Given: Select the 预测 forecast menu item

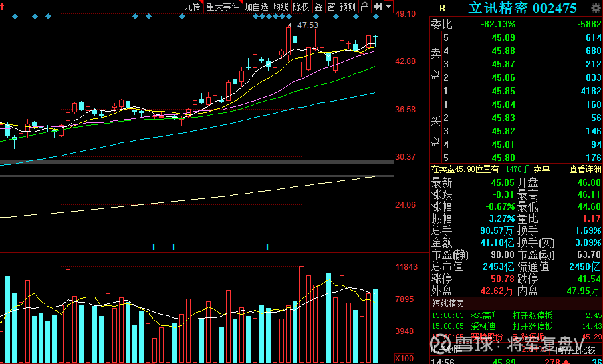Looking at the screenshot, I should (x=348, y=7).
